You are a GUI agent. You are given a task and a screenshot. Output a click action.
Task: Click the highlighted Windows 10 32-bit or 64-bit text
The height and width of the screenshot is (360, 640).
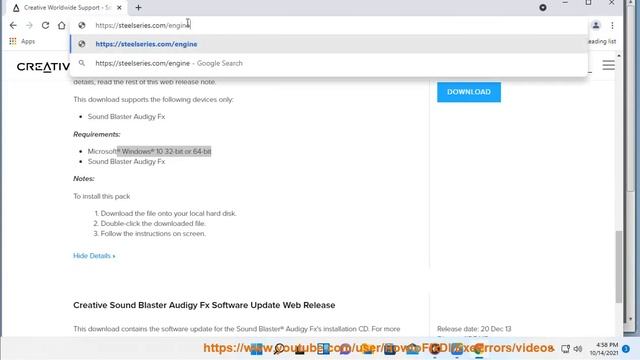[164, 151]
